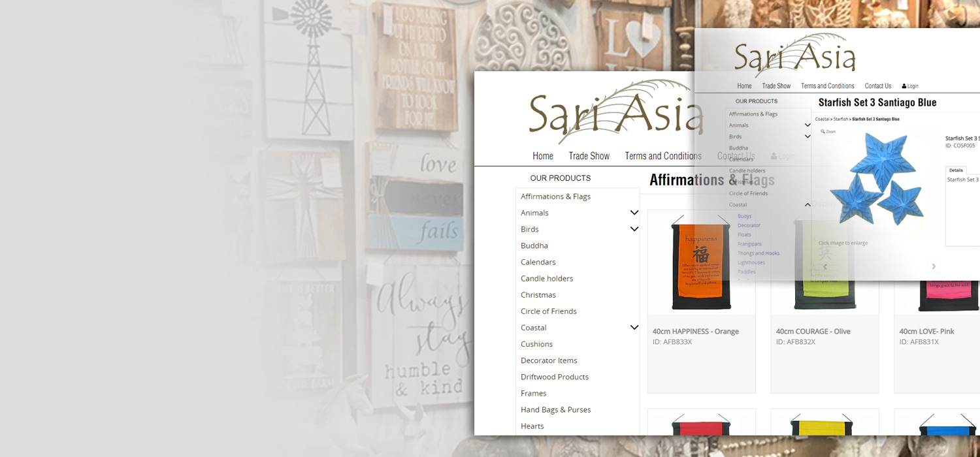
Task: Expand Coastal category on Affirmations page
Action: point(634,328)
